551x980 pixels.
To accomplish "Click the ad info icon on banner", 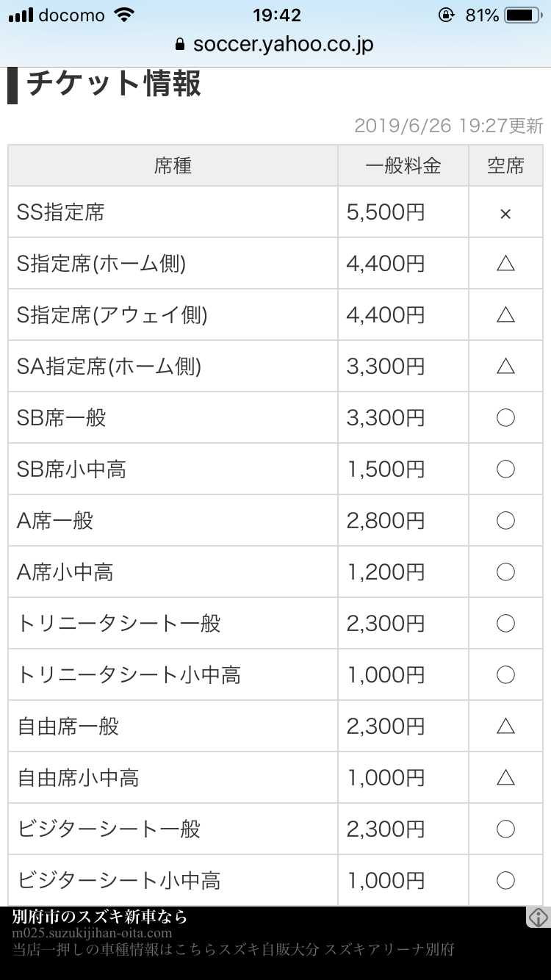I will pyautogui.click(x=539, y=917).
